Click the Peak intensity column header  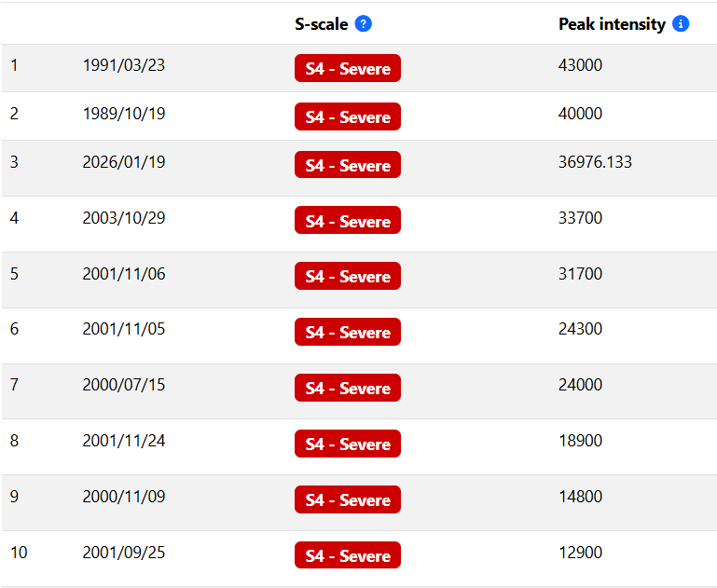tap(612, 23)
